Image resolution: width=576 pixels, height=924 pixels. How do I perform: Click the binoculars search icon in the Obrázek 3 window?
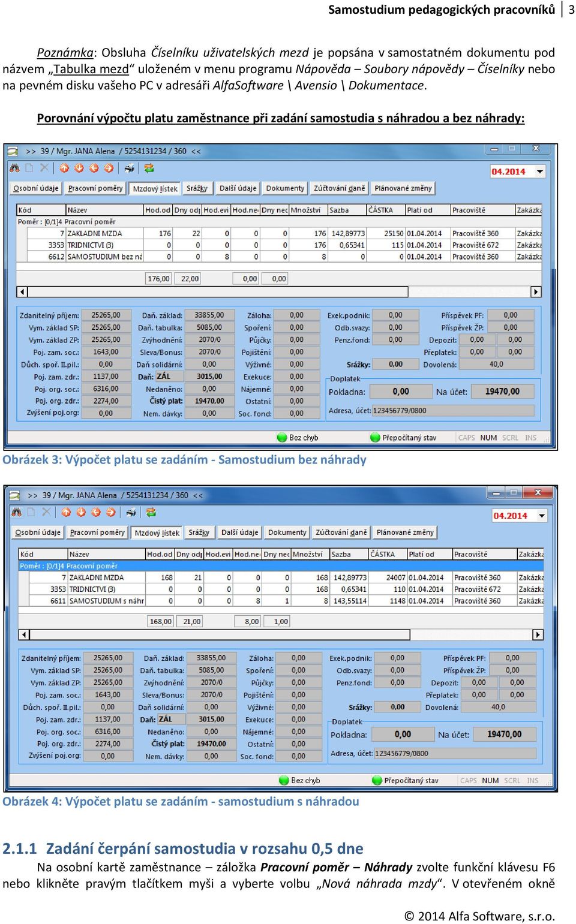pyautogui.click(x=15, y=168)
